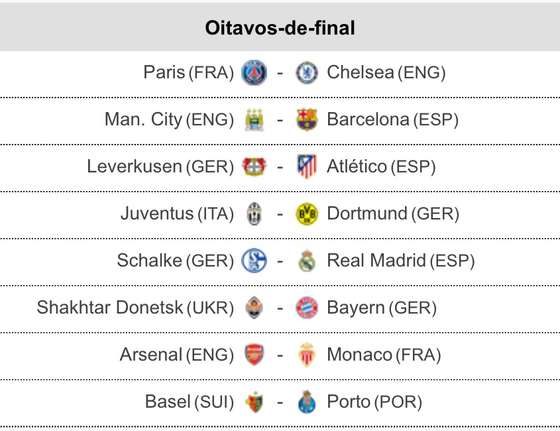Click the Chelsea club crest
Viewport: 560px width, 431px height.
[x=307, y=72]
